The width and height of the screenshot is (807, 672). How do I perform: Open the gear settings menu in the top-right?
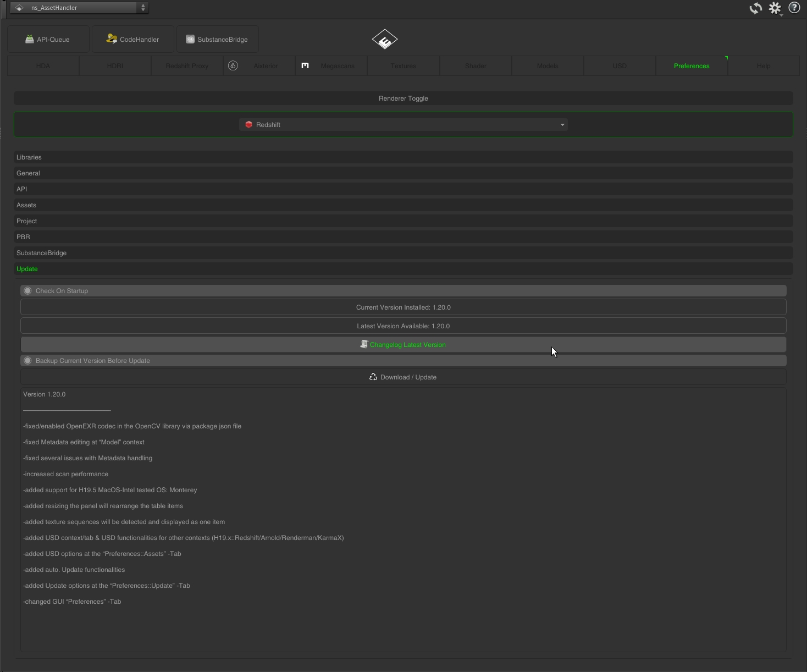click(775, 8)
